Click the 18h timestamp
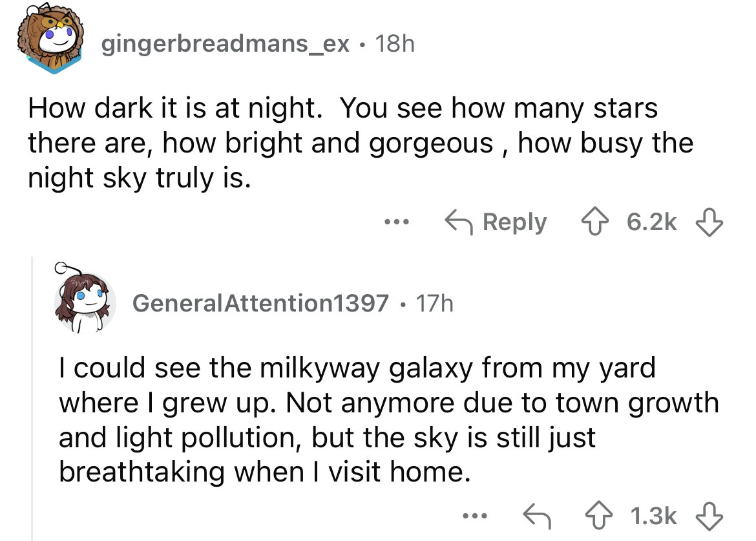This screenshot has height=541, width=756. 394,44
